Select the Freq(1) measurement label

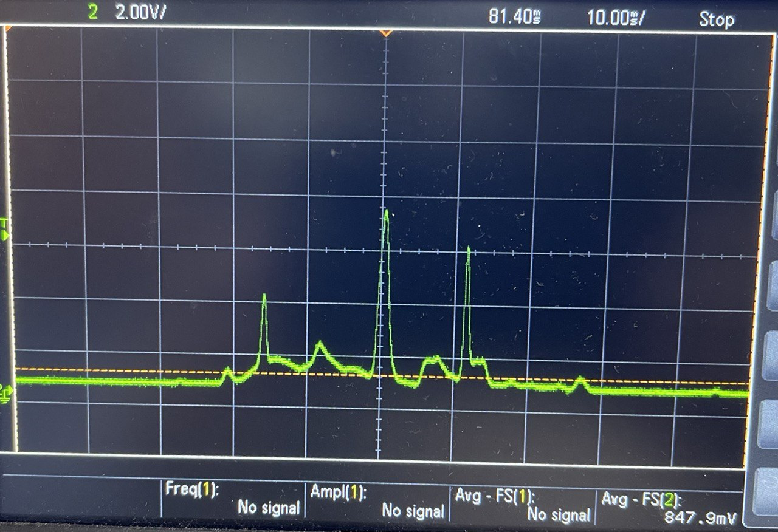[x=191, y=489]
